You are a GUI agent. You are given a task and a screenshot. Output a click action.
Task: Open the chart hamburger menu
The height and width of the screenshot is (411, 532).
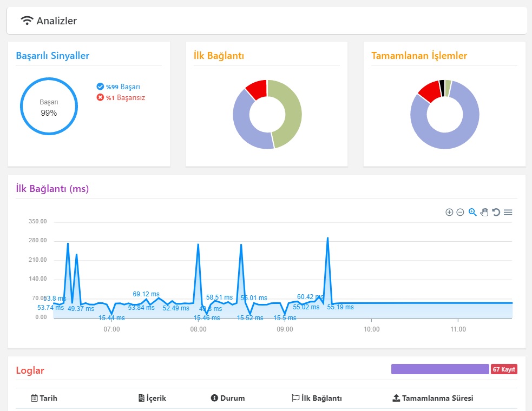508,213
